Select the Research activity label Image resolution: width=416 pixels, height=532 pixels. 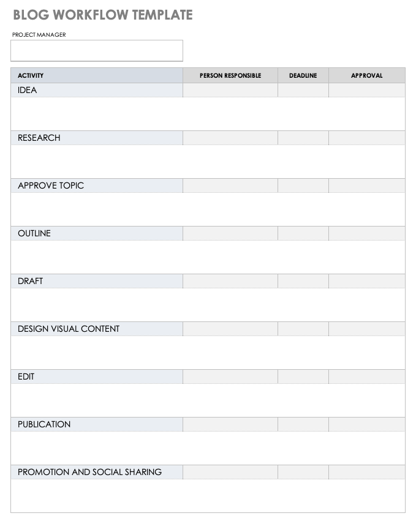coord(39,138)
